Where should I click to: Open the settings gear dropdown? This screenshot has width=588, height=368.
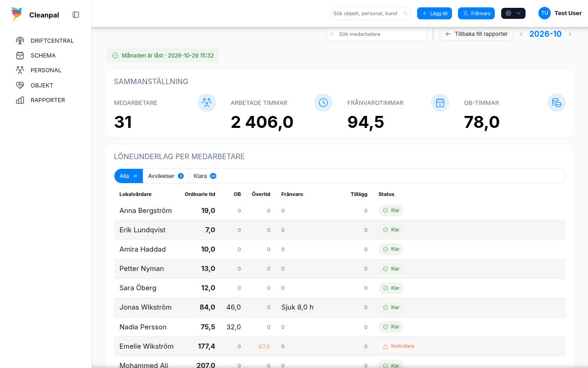513,13
